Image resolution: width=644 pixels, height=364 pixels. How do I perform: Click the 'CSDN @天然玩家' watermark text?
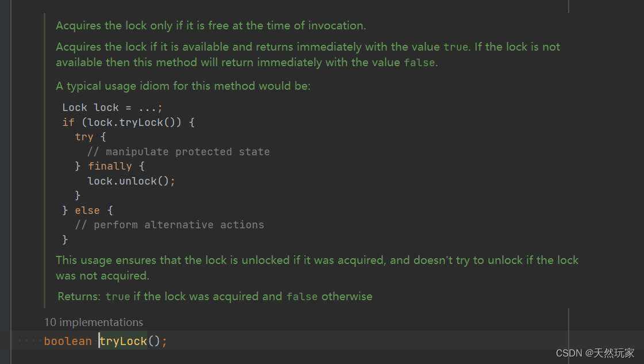click(595, 353)
